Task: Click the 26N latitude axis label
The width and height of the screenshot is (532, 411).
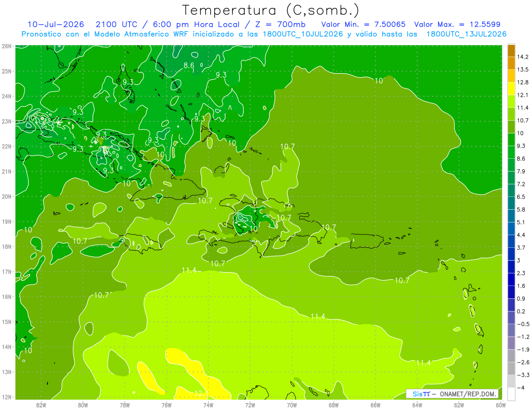Action: point(6,46)
